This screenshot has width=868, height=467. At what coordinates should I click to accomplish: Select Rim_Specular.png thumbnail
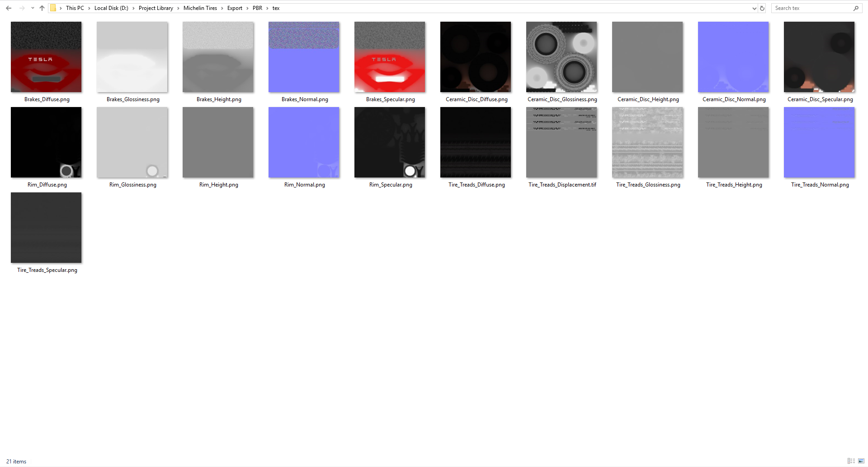[390, 142]
